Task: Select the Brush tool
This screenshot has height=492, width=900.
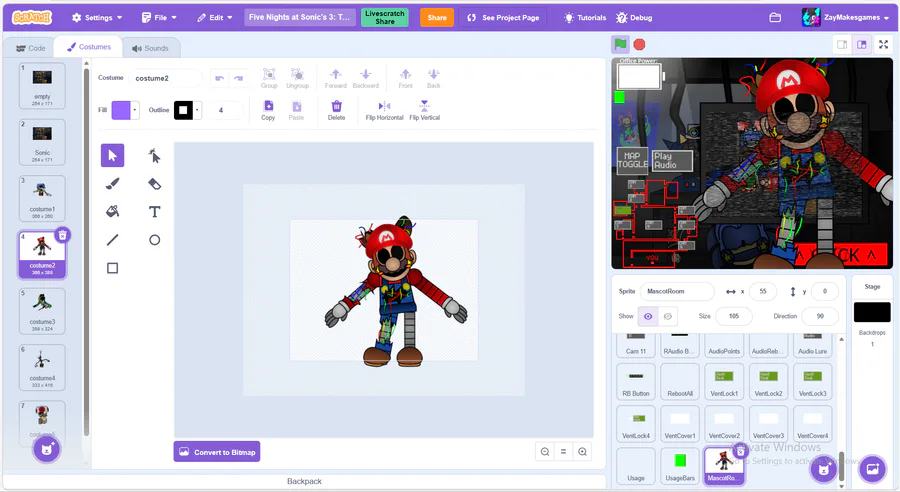Action: tap(112, 184)
